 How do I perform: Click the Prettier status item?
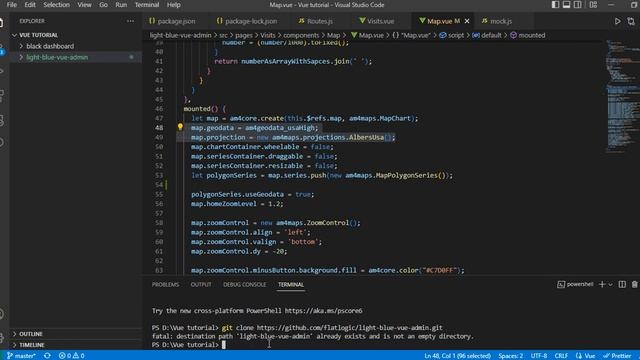[x=618, y=356]
